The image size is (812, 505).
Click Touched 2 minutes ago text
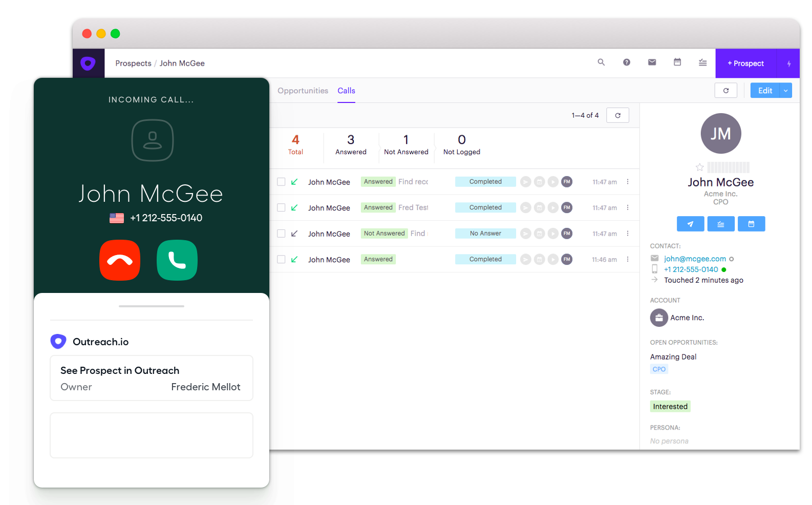[703, 280]
